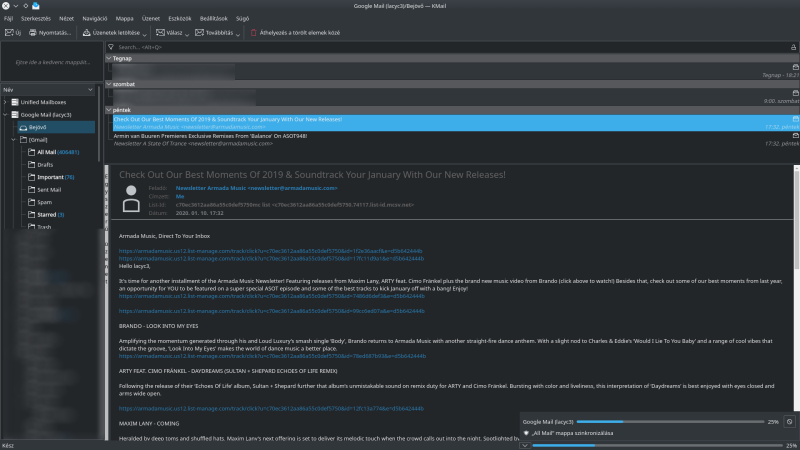The image size is (800, 450).
Task: Forward message with Továbbítás button
Action: 214,33
